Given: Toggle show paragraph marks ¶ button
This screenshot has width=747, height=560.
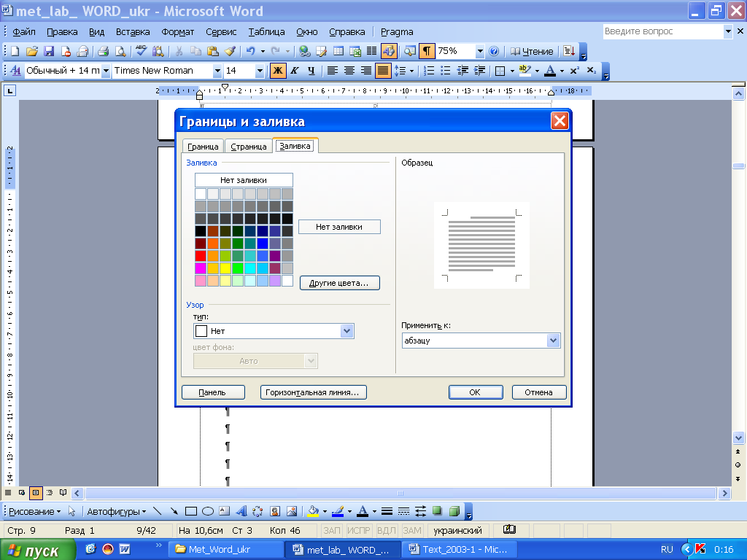Looking at the screenshot, I should [427, 51].
